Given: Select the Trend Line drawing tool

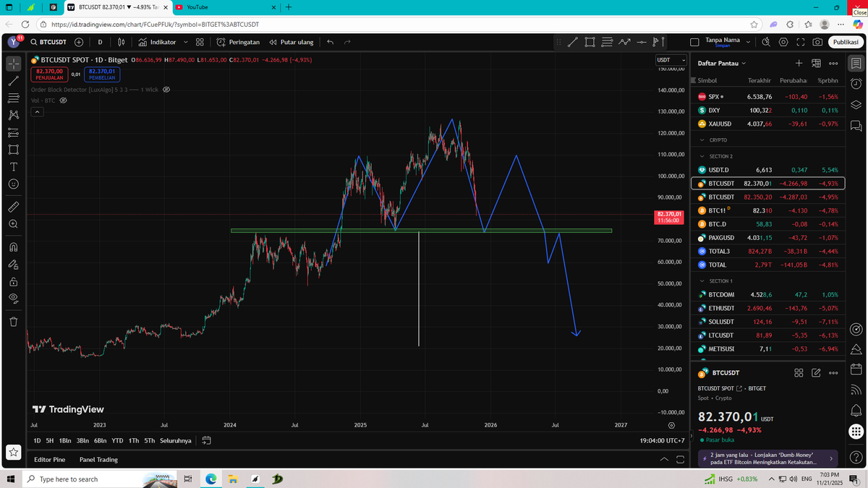Looking at the screenshot, I should tap(13, 82).
